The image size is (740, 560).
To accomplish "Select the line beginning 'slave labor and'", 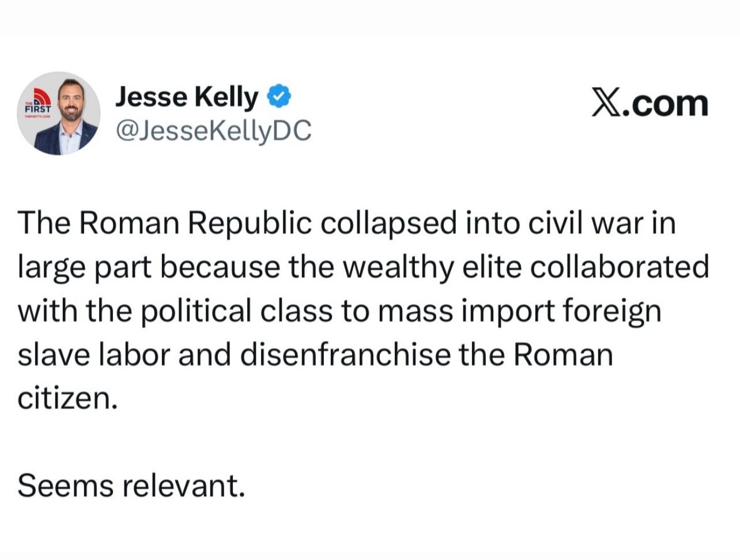I will click(315, 354).
